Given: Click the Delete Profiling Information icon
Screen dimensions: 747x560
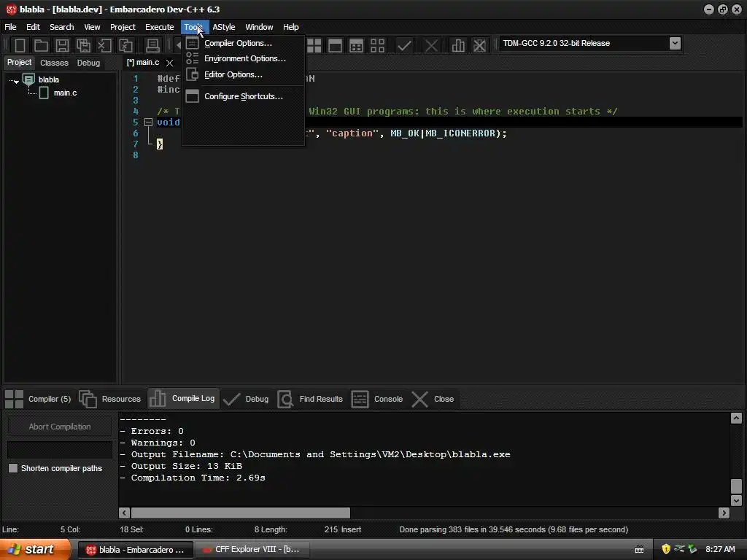Looking at the screenshot, I should coord(479,46).
